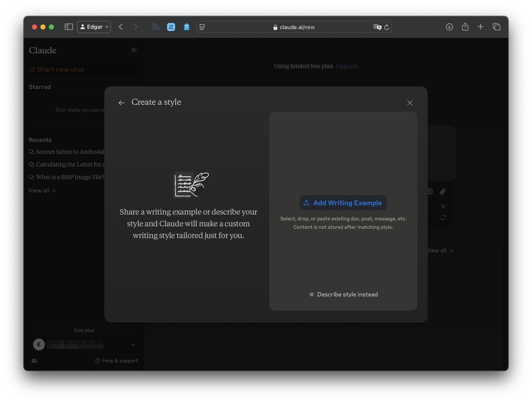Click the RSS feed extension icon
This screenshot has width=532, height=402.
click(x=155, y=27)
